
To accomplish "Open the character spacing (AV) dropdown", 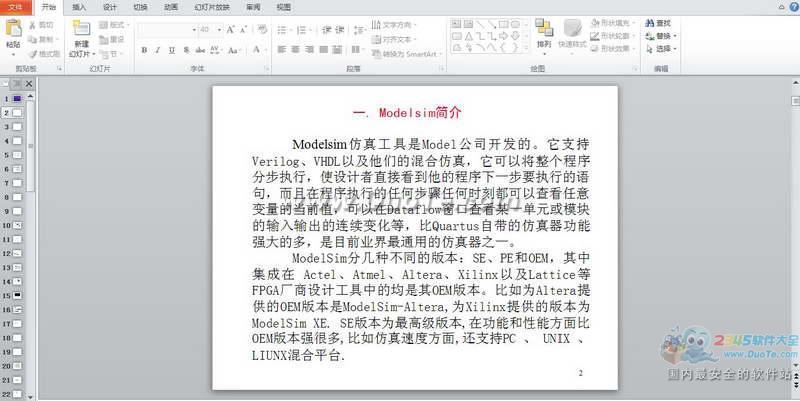I will click(215, 50).
